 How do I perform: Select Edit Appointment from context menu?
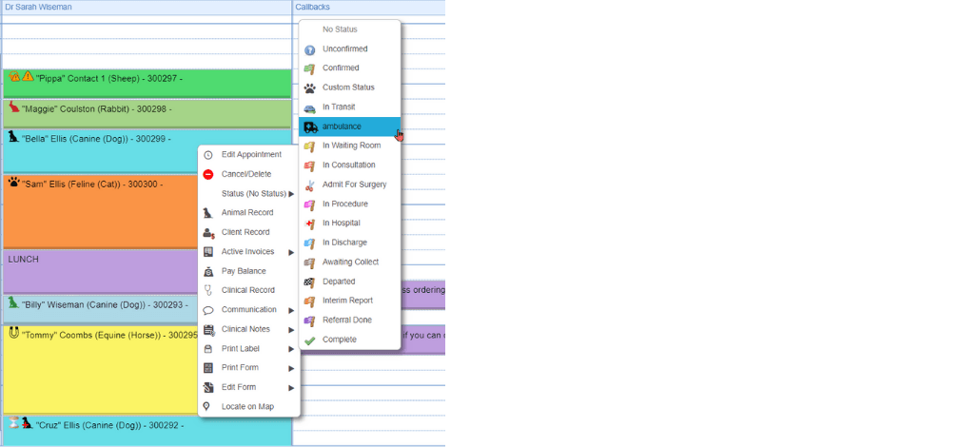(251, 155)
